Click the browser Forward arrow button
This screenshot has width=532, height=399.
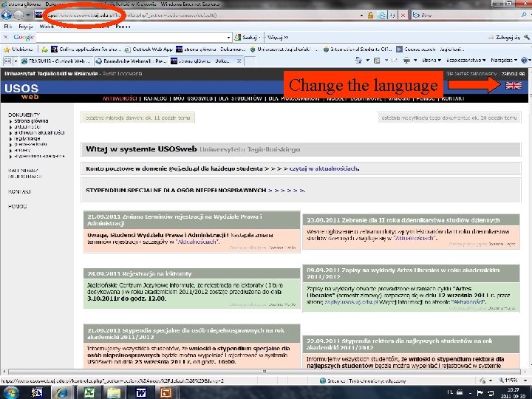18,15
